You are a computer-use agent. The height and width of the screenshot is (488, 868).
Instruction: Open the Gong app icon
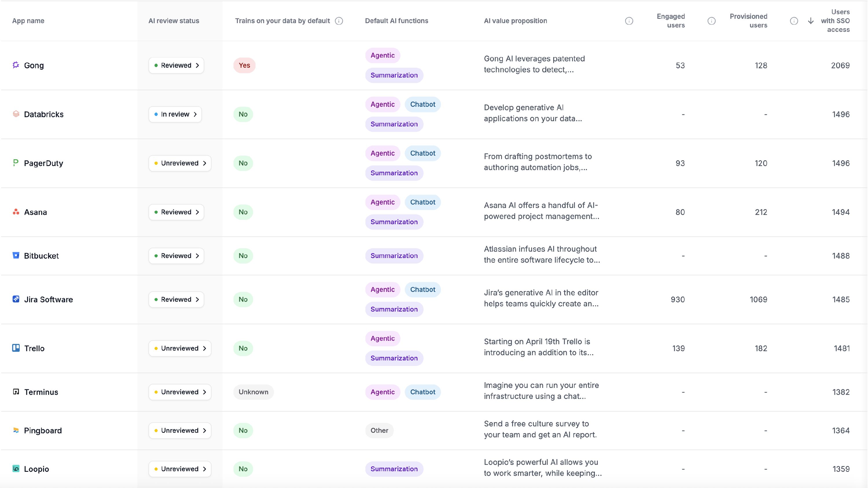point(16,65)
